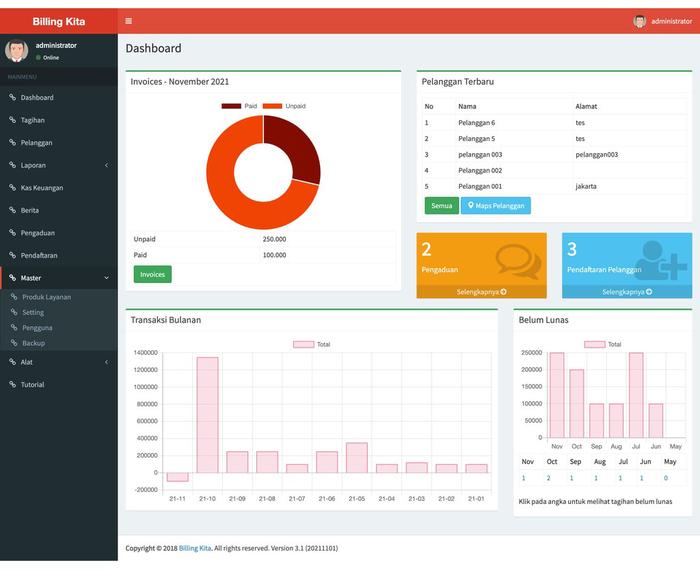This screenshot has height=569, width=700.
Task: Toggle Unpaid legend in Invoices chart
Action: (283, 106)
